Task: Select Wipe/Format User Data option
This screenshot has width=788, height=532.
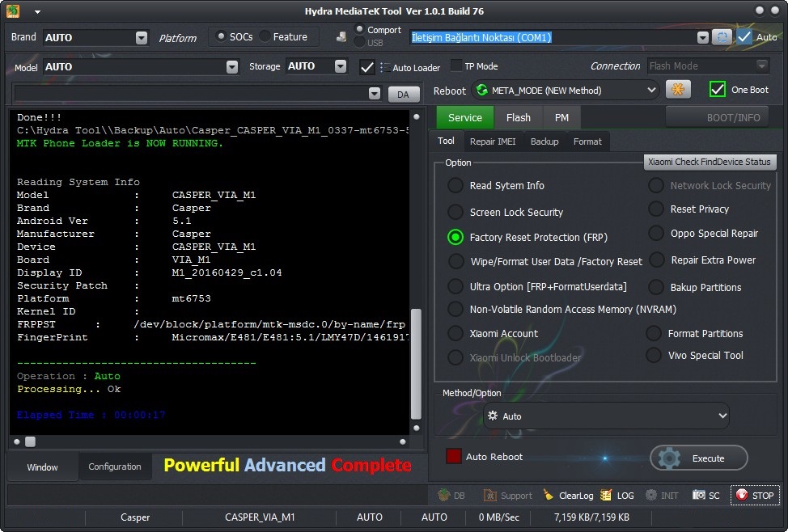Action: pyautogui.click(x=456, y=261)
